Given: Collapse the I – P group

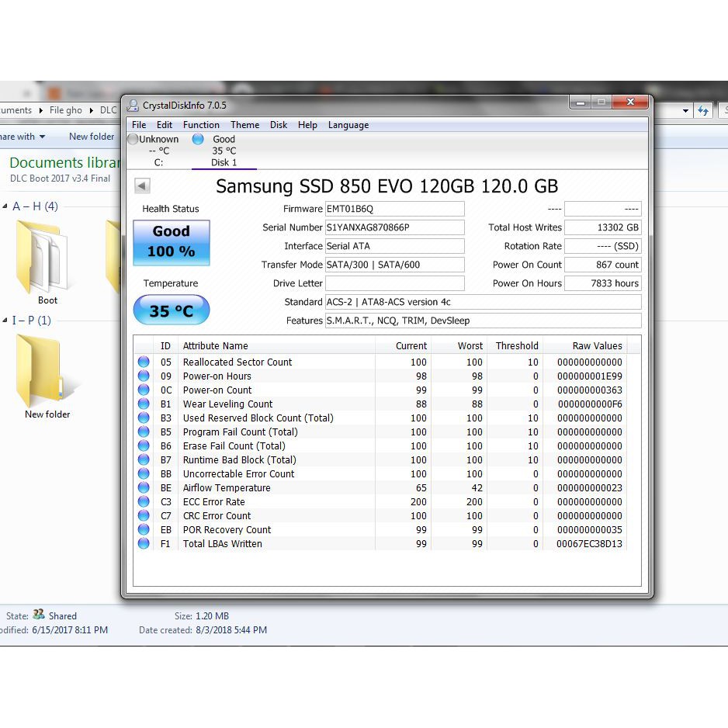Looking at the screenshot, I should (5, 321).
